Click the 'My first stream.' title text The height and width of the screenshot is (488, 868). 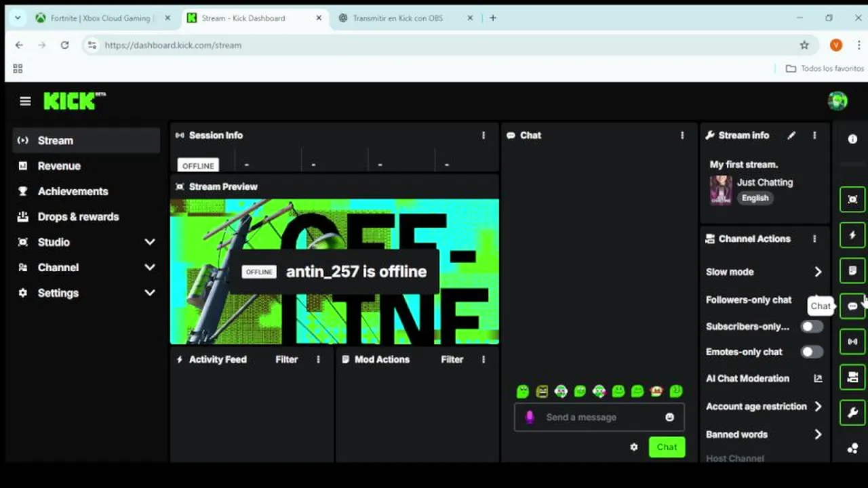point(744,165)
